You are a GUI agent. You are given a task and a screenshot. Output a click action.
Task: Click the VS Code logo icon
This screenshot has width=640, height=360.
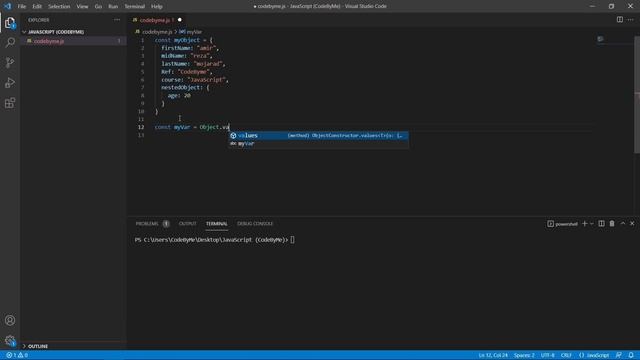pyautogui.click(x=7, y=6)
